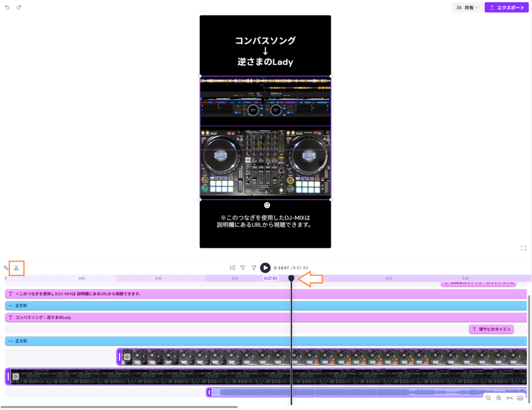Image resolution: width=532 pixels, height=410 pixels.
Task: Zoom out the timeline
Action: click(x=488, y=398)
